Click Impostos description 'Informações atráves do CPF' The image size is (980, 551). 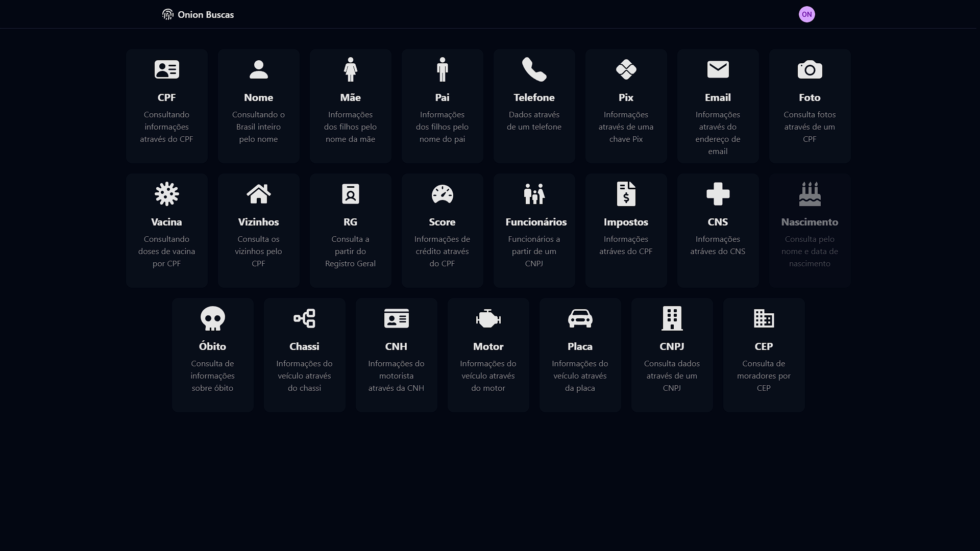point(626,245)
